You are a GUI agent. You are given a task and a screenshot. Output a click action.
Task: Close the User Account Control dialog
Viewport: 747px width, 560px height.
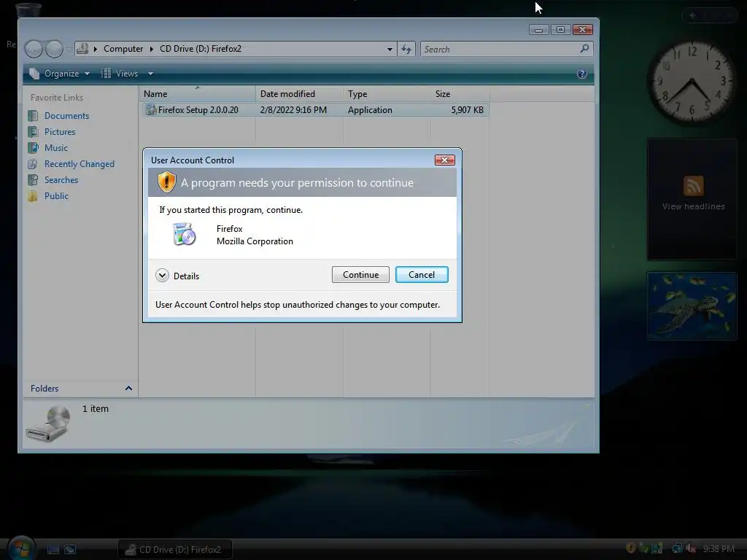point(444,160)
